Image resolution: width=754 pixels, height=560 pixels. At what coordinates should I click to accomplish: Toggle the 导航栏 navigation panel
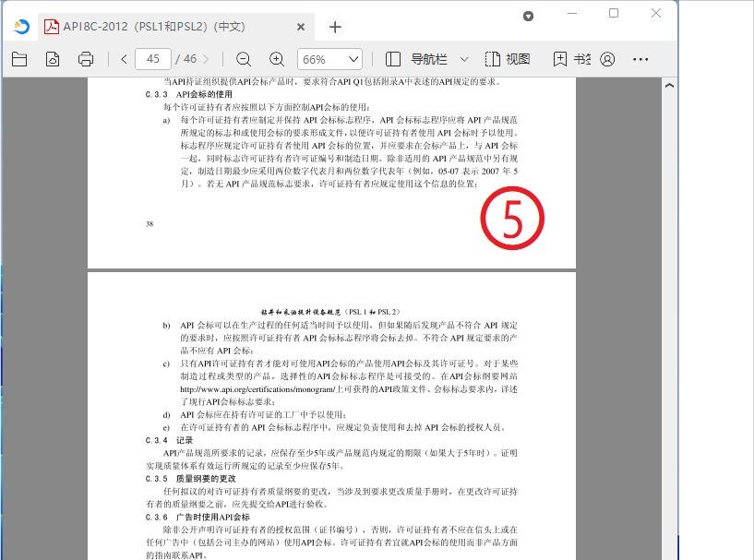point(416,59)
